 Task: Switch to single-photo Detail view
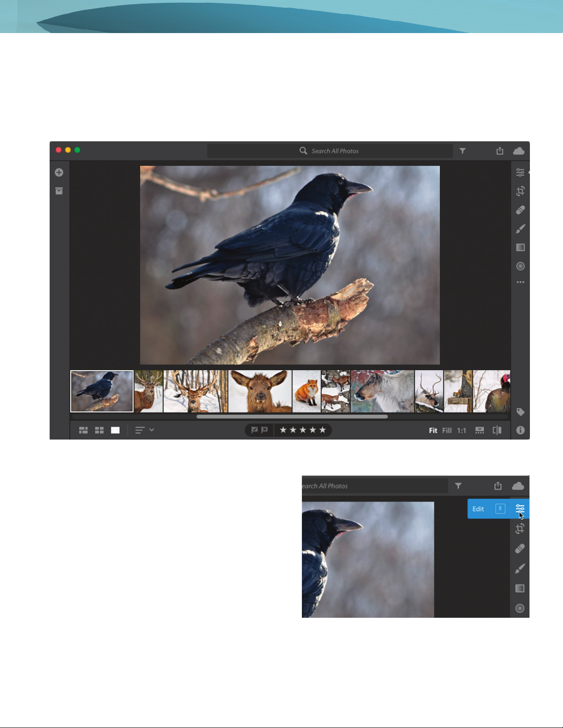click(115, 430)
